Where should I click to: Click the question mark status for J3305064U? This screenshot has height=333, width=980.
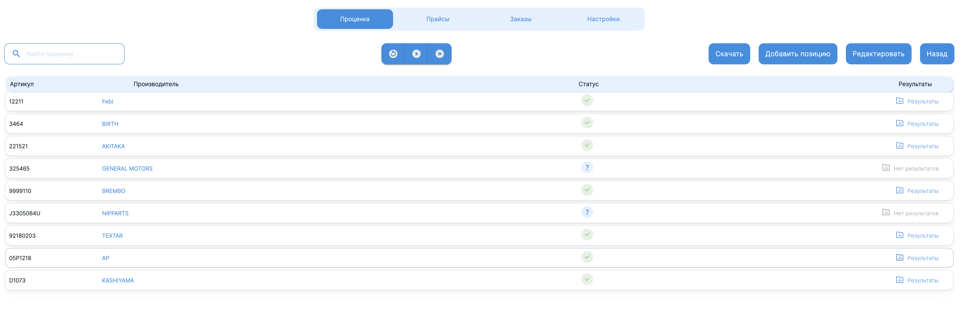click(587, 212)
